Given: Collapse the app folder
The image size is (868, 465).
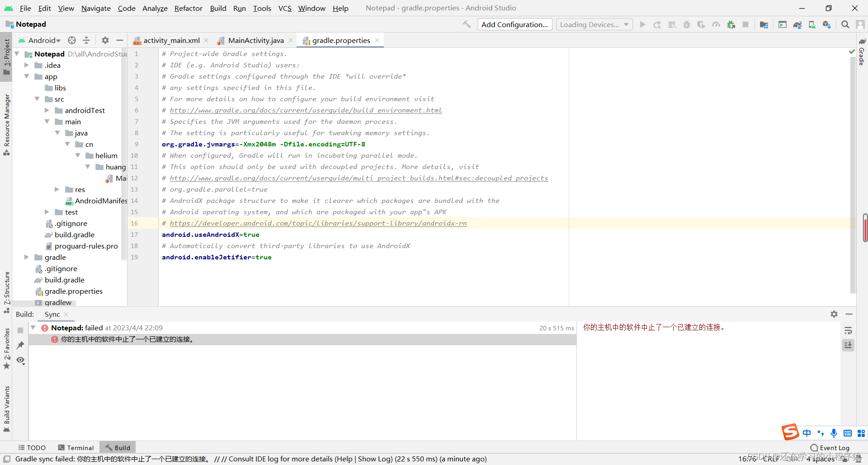Looking at the screenshot, I should tap(27, 76).
